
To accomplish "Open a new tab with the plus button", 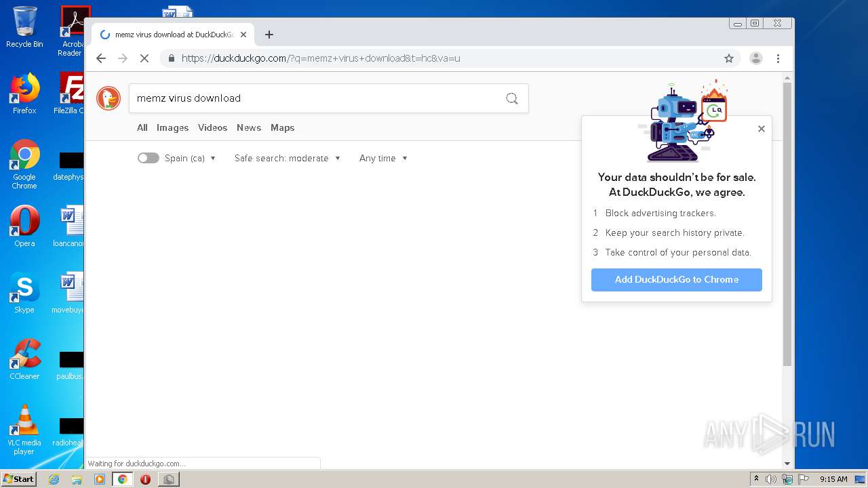I will click(x=269, y=35).
